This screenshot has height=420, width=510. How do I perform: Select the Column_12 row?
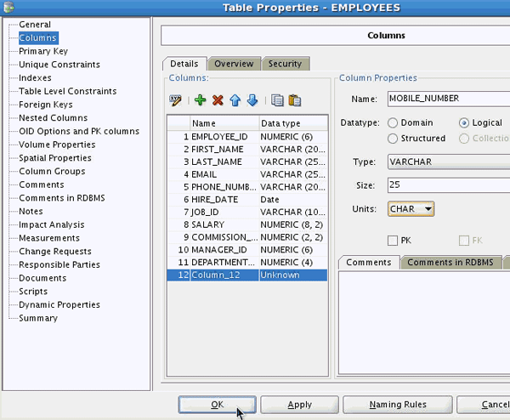(247, 275)
